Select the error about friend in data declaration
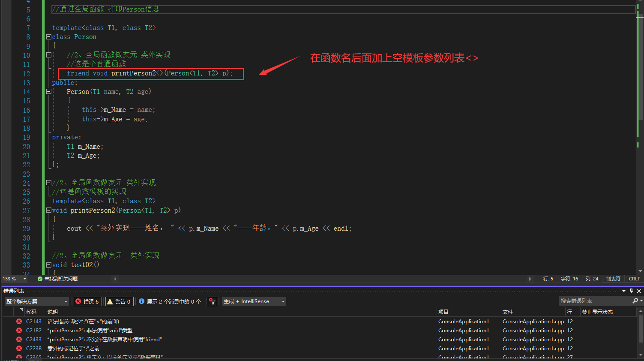The width and height of the screenshot is (644, 361). pyautogui.click(x=105, y=339)
